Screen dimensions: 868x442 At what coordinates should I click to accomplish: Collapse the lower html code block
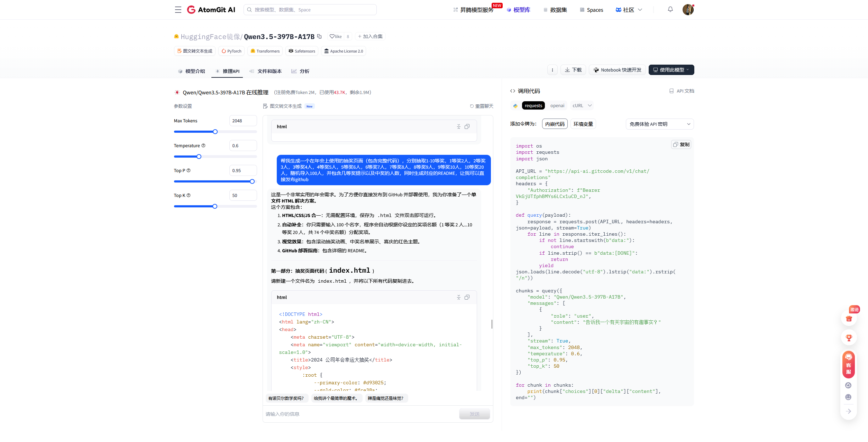pos(459,297)
